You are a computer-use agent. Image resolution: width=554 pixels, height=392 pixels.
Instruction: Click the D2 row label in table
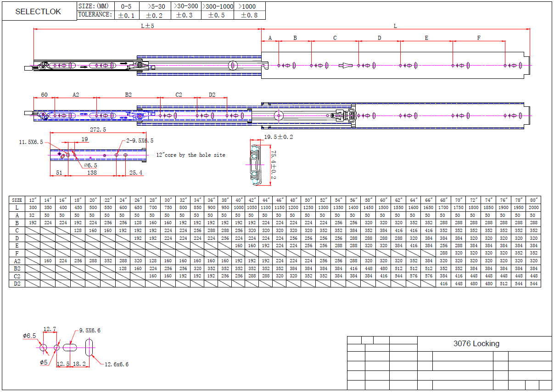[17, 283]
